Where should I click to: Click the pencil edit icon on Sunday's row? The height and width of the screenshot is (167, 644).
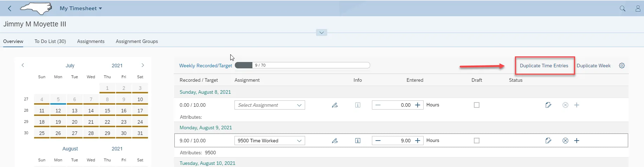point(335,105)
